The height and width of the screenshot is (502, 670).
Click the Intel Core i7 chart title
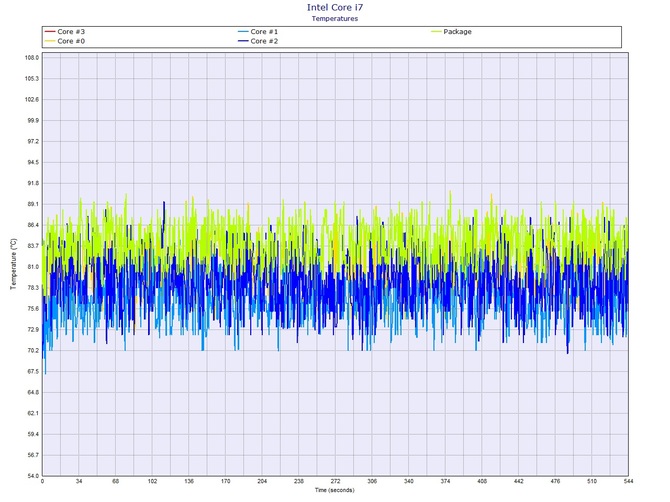click(335, 7)
